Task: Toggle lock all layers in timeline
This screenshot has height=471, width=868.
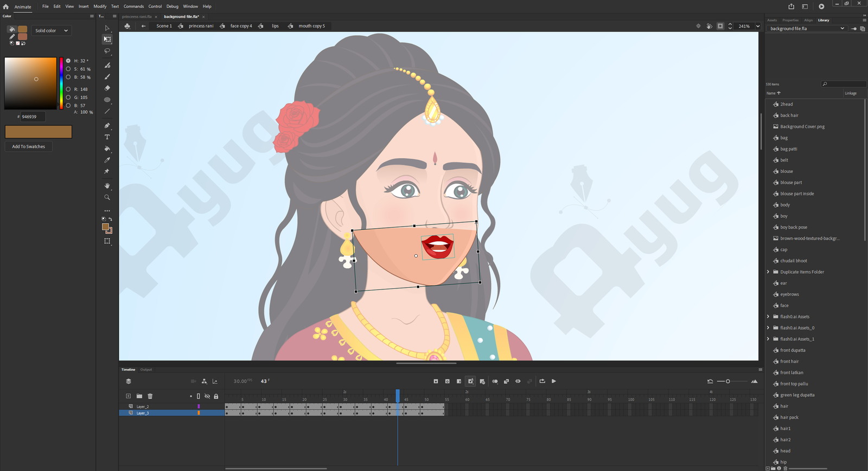Action: pyautogui.click(x=216, y=396)
